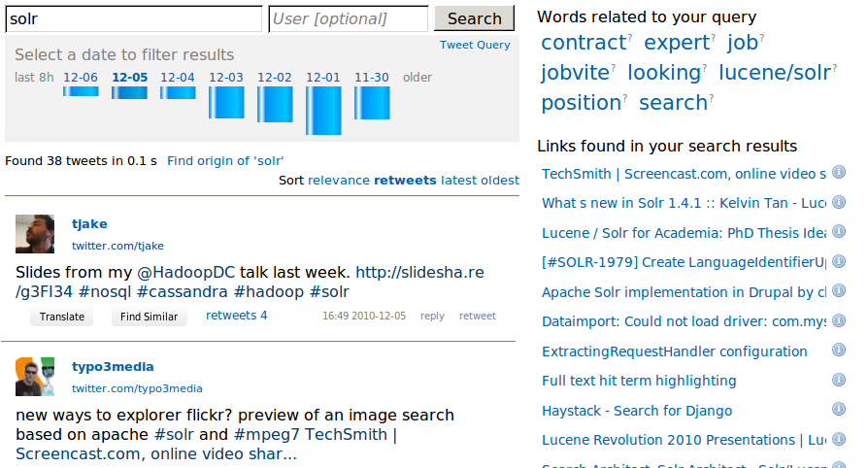Click Find Similar on tjake's tweet
Screen dimensions: 868x468
[149, 317]
